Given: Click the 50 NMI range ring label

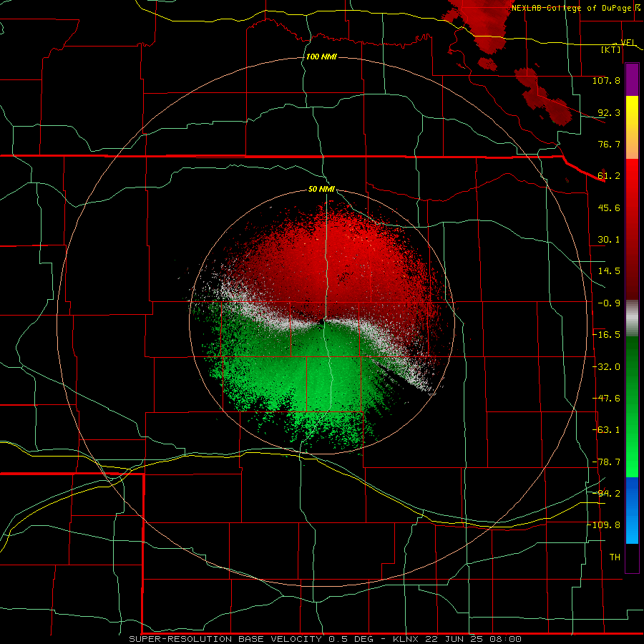Looking at the screenshot, I should coord(321,190).
